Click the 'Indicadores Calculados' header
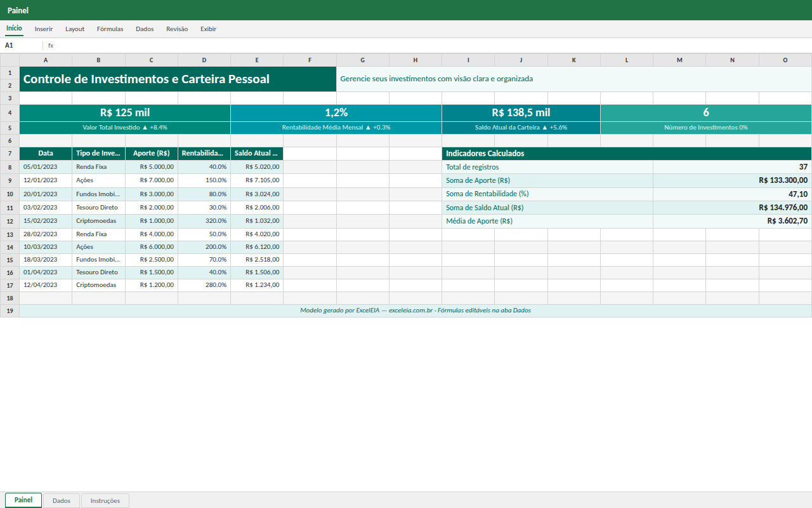The width and height of the screenshot is (812, 508). point(627,154)
